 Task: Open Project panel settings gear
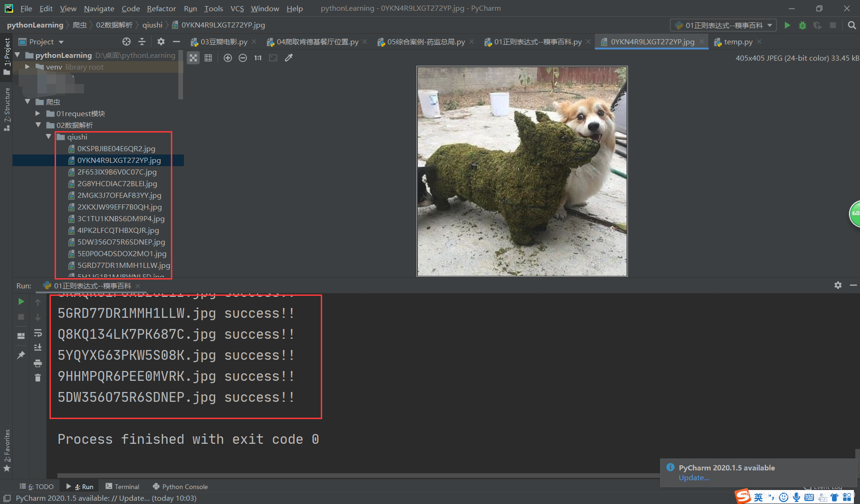tap(161, 42)
